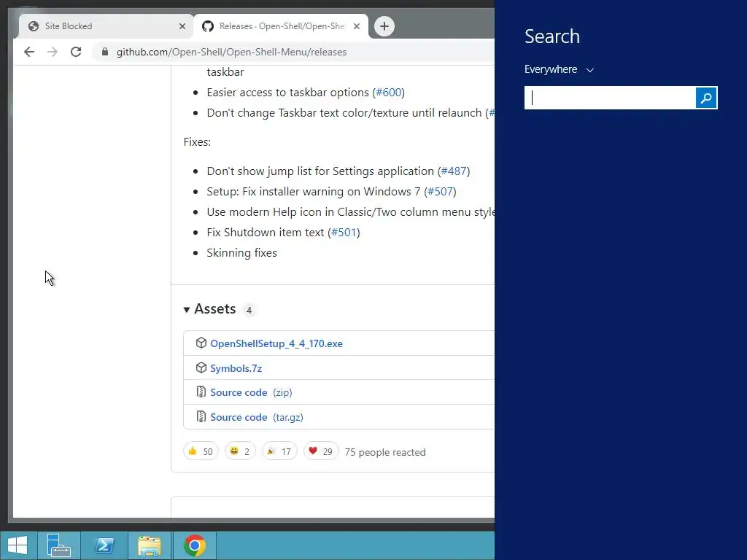Close the Site Blocked tab
747x560 pixels.
coord(182,26)
